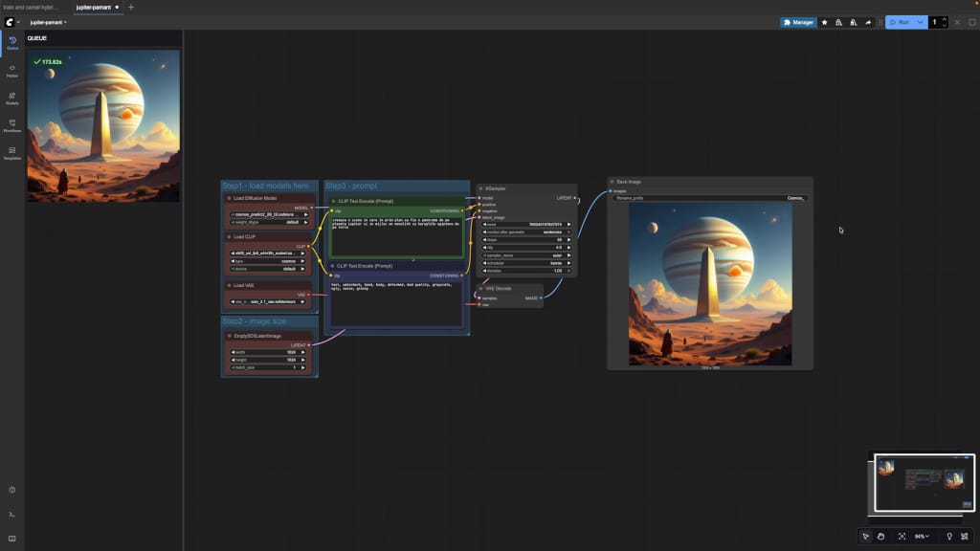The height and width of the screenshot is (551, 980).
Task: Switch to the jupiter-pamant tab
Action: point(94,7)
